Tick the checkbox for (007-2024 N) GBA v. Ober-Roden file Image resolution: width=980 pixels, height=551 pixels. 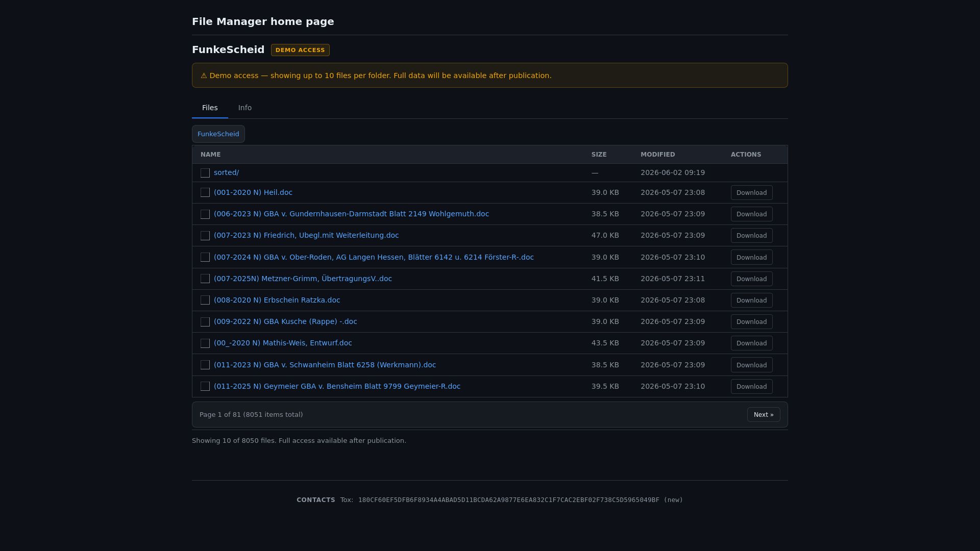(x=205, y=257)
